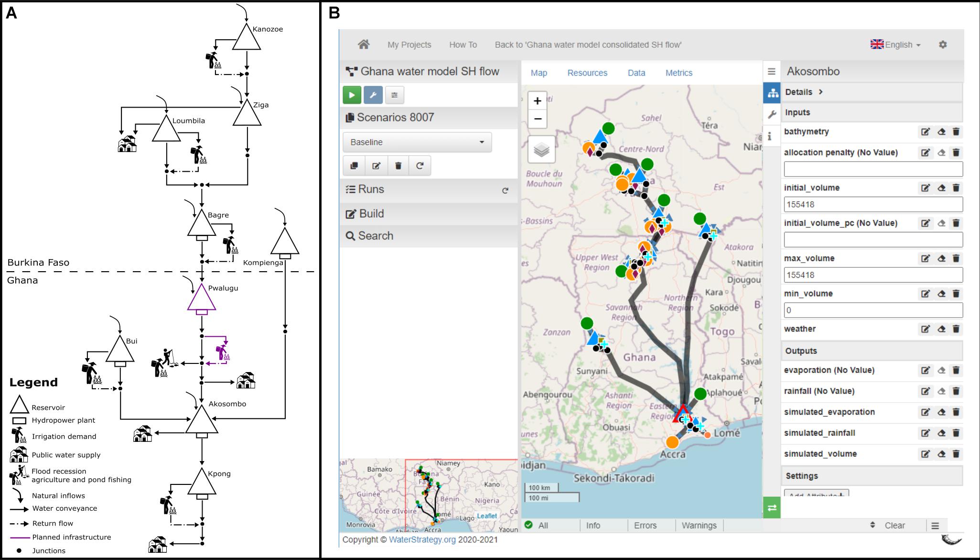Click the wrench icon in side strip
This screenshot has width=980, height=560.
[771, 115]
